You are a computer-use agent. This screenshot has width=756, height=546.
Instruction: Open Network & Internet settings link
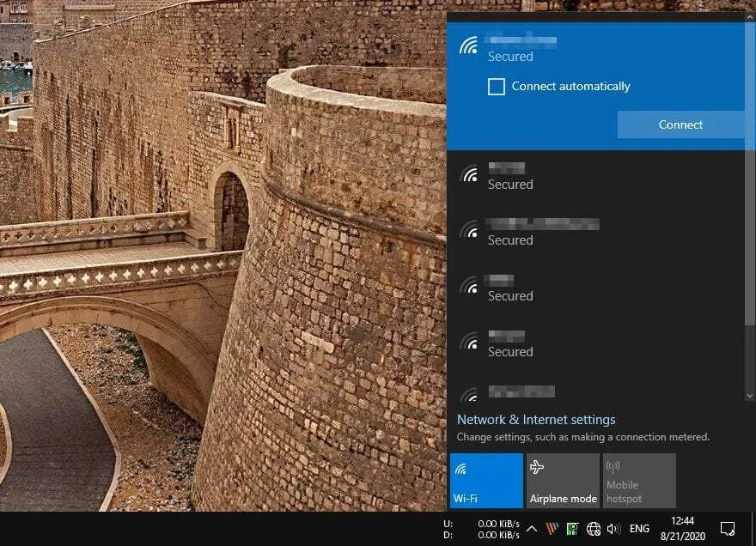click(536, 420)
